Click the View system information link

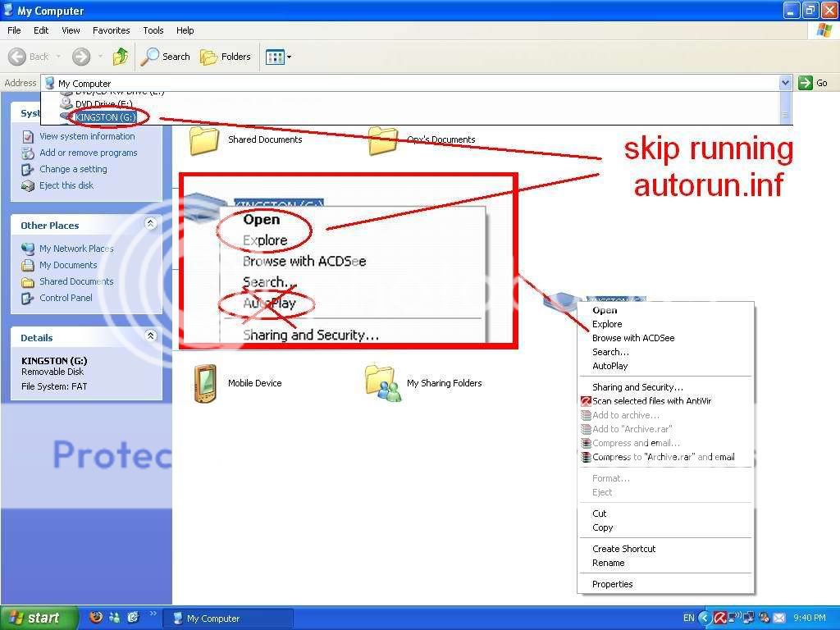[x=87, y=136]
